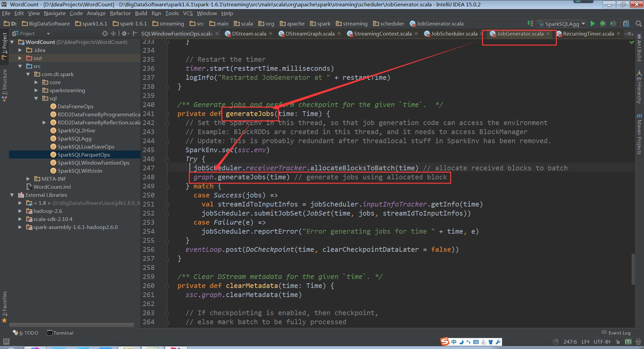Change file encoding UTF-8 dropdown
Viewport: 644px width, 349px height.
click(x=602, y=342)
